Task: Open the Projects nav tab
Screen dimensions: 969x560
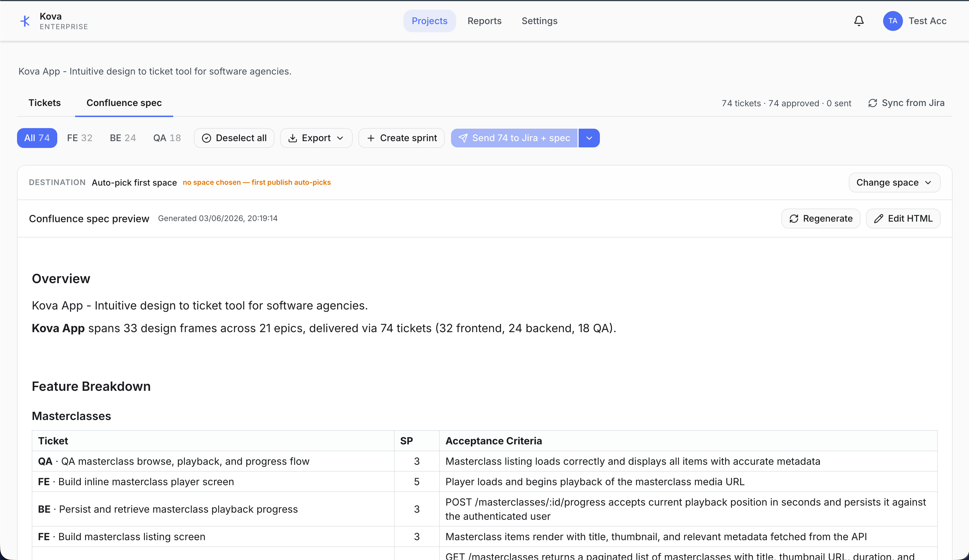Action: pyautogui.click(x=430, y=21)
